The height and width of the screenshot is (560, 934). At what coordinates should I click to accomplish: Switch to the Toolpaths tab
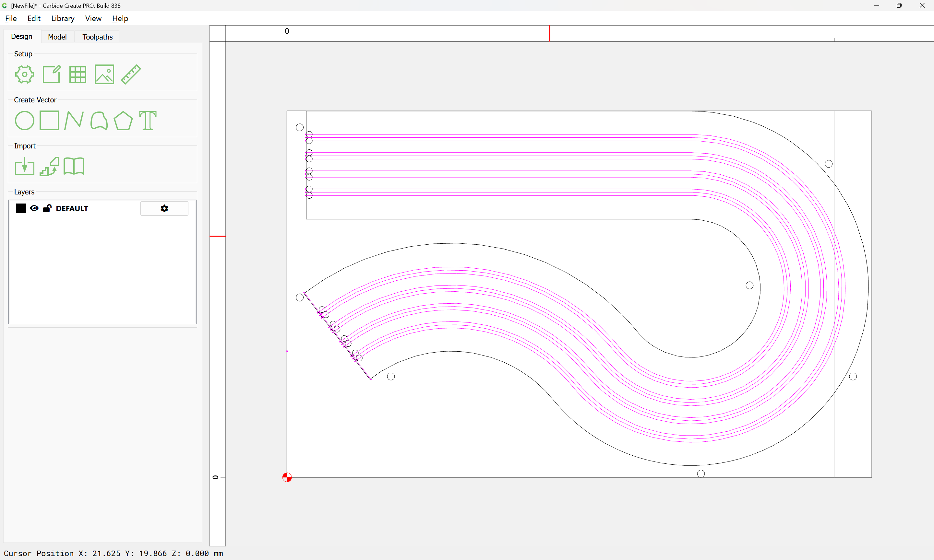pos(97,37)
